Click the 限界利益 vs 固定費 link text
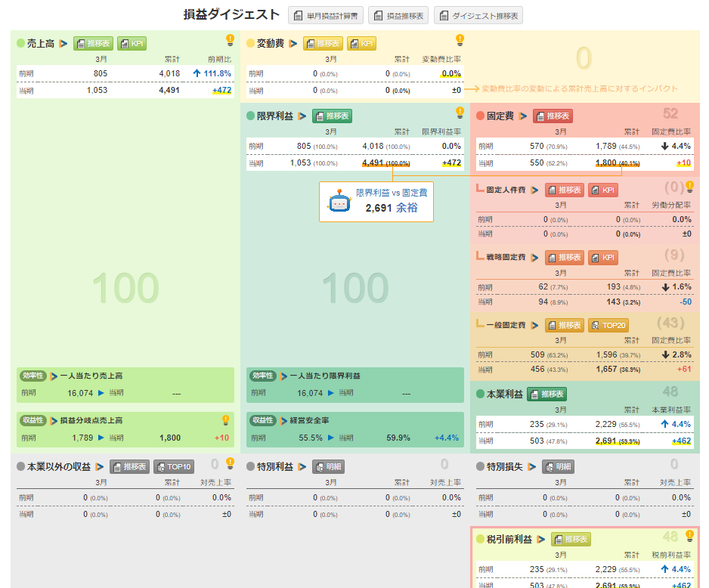Image resolution: width=709 pixels, height=588 pixels. pos(392,193)
